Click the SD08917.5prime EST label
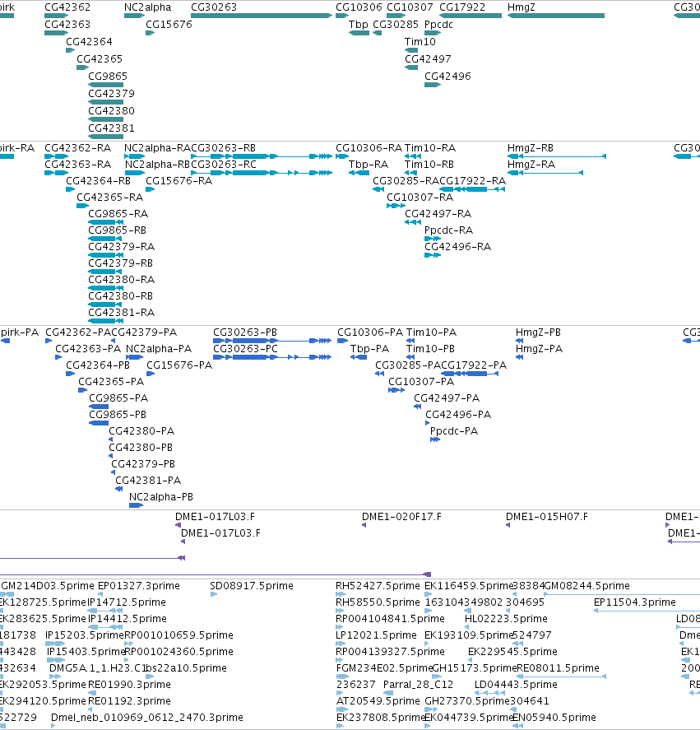 point(252,586)
